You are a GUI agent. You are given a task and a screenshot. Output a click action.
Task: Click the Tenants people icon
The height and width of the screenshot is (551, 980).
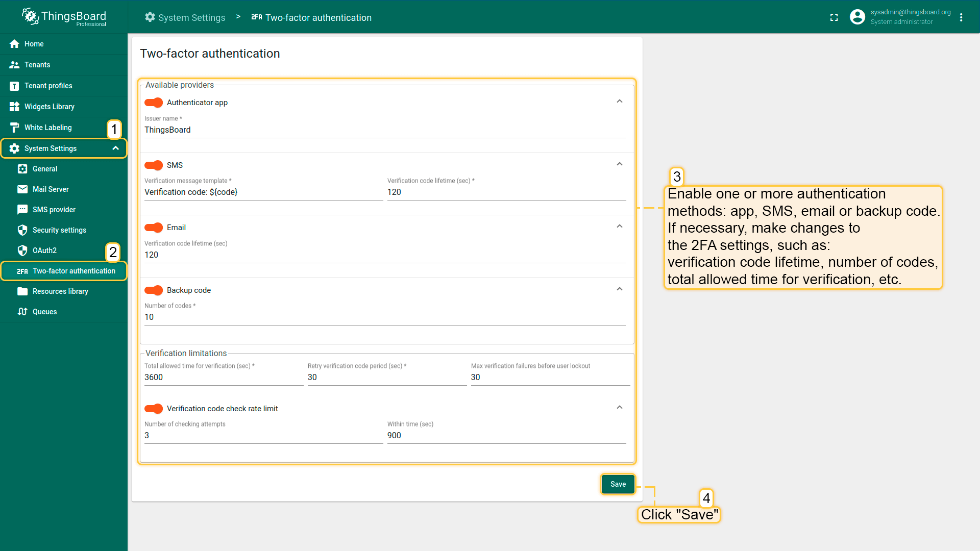click(x=14, y=65)
